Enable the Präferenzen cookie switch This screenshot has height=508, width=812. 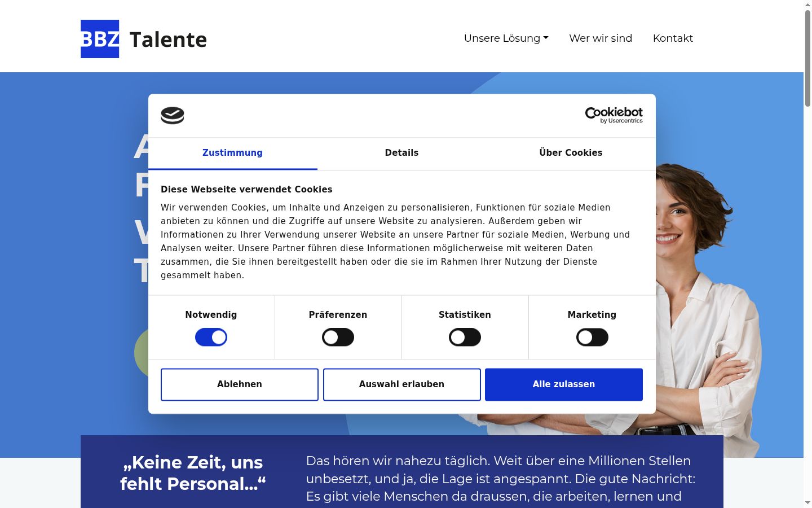[338, 338]
